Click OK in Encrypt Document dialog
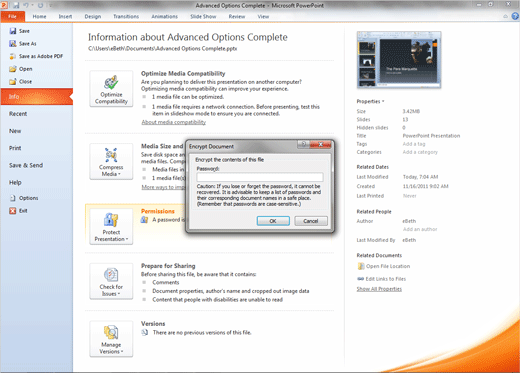The image size is (520, 373). 273,221
